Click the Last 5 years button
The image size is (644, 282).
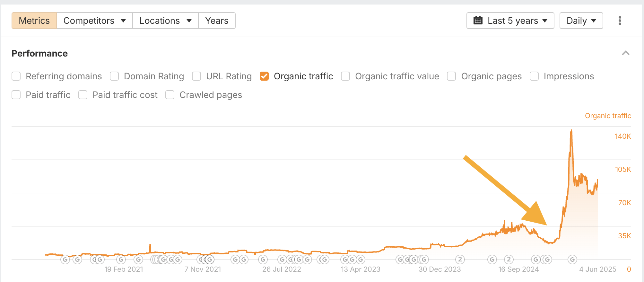[510, 20]
